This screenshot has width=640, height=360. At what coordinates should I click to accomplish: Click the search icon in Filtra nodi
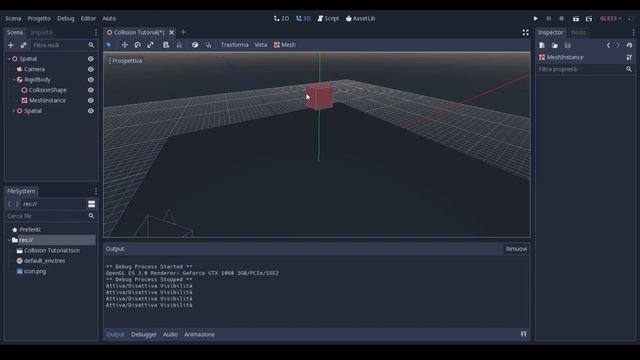coord(91,45)
